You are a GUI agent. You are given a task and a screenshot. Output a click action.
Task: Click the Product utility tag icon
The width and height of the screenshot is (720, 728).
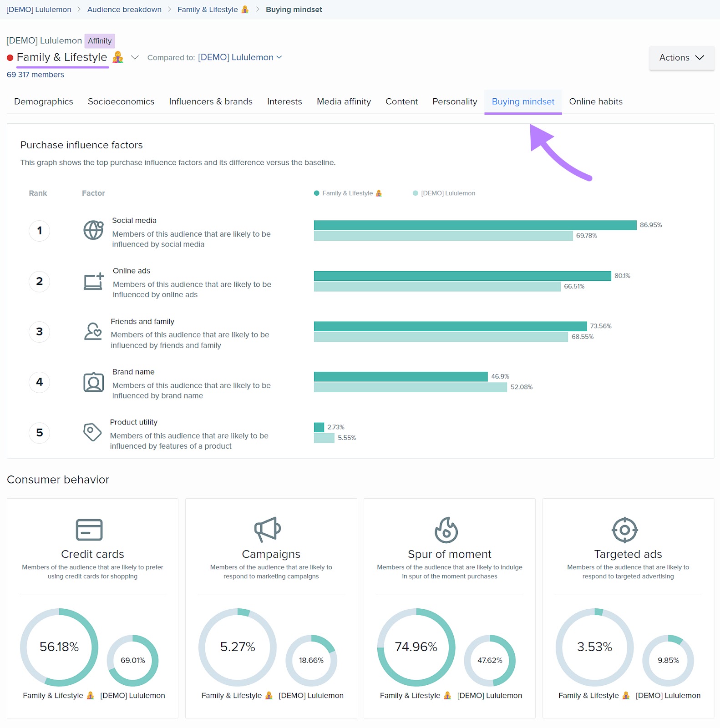[x=92, y=432]
